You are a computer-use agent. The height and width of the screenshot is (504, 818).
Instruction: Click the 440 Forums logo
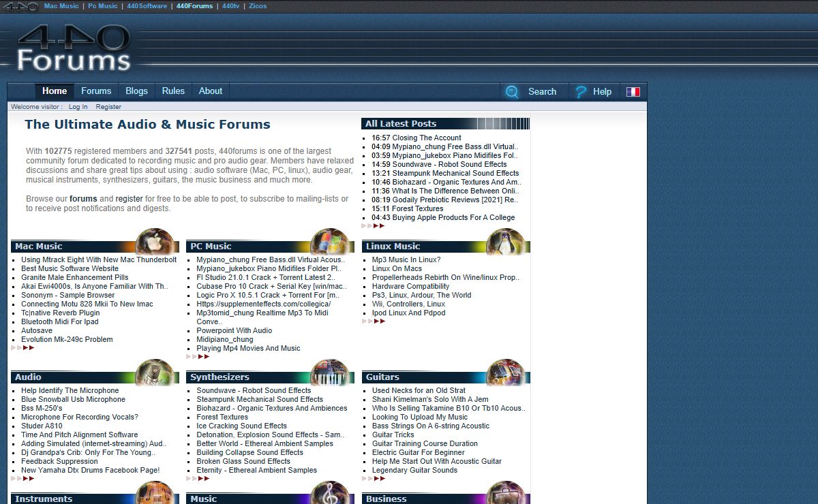coord(74,48)
